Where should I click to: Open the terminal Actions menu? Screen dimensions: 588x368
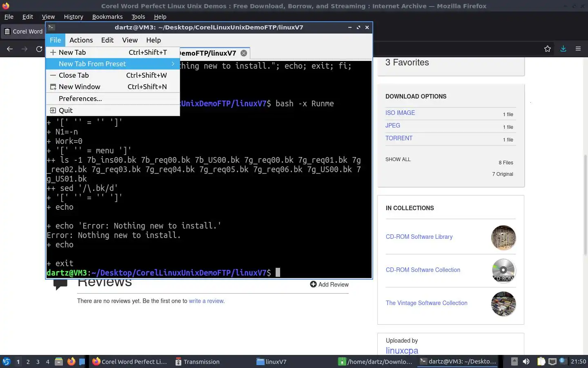pyautogui.click(x=81, y=40)
